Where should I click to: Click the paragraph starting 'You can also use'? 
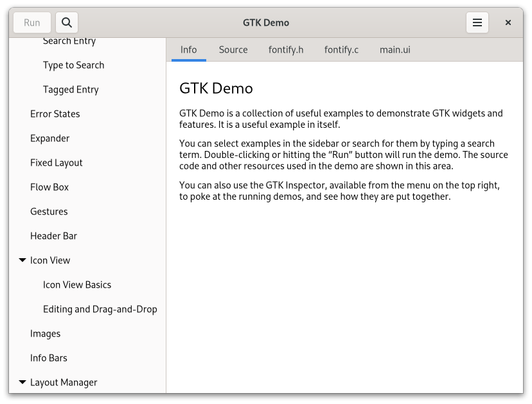click(339, 191)
